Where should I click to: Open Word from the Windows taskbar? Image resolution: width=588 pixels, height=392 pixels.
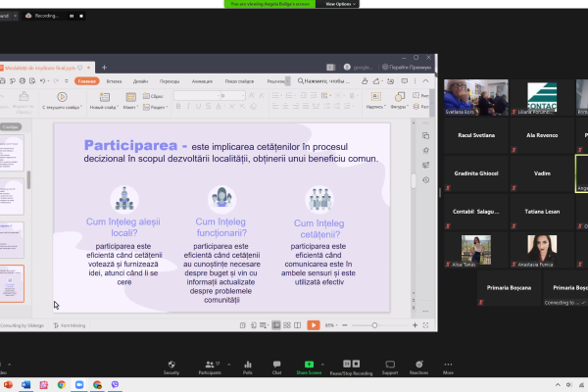25,384
